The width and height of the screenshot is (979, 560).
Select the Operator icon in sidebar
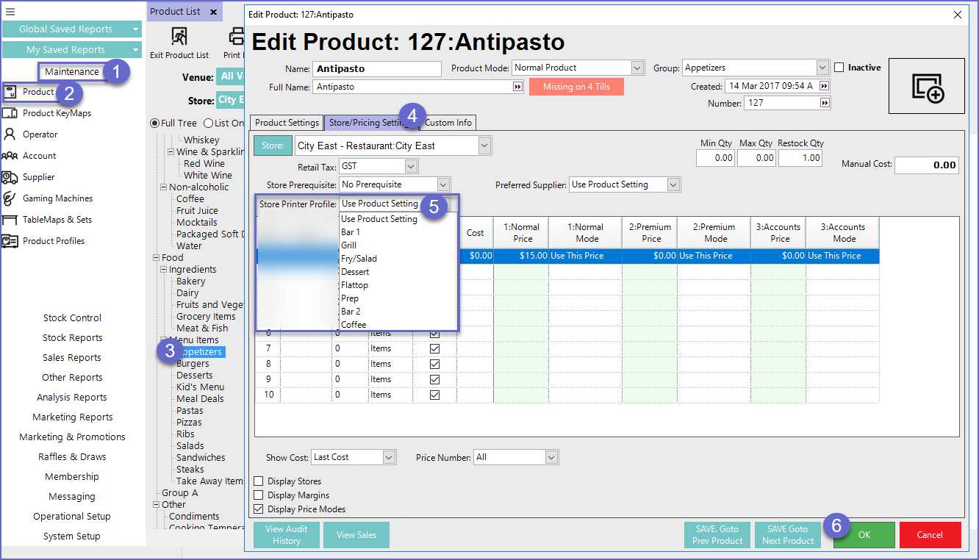tap(10, 134)
